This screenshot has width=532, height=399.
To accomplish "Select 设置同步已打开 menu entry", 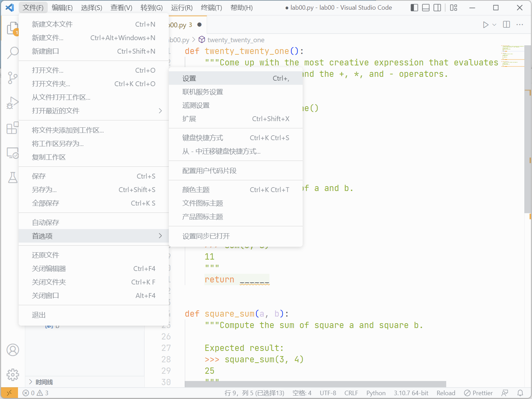I will click(x=236, y=236).
